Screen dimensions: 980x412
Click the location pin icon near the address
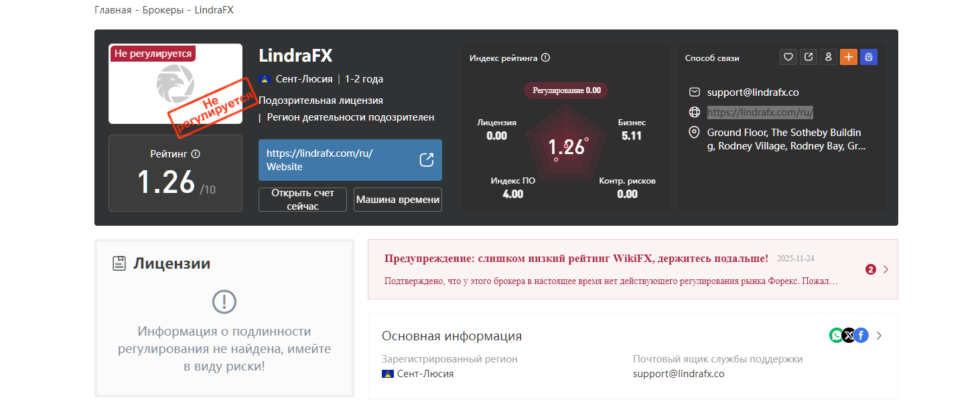(x=694, y=133)
